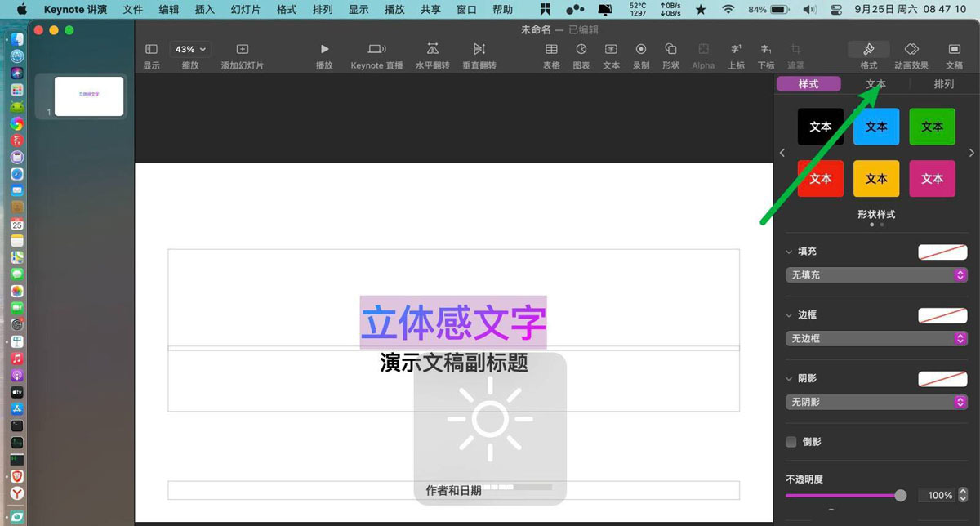Image resolution: width=980 pixels, height=526 pixels.
Task: Open Keynote 直播 from the toolbar
Action: (376, 55)
